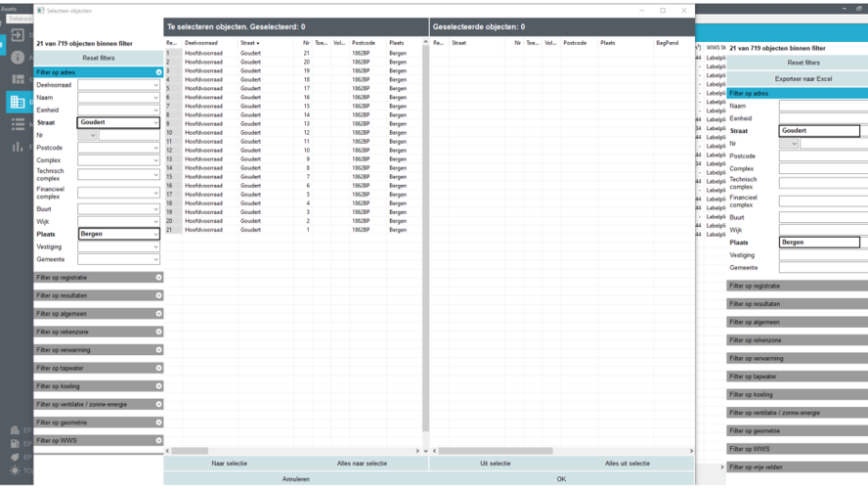The width and height of the screenshot is (868, 489).
Task: Click the info icon in the left sidebar
Action: tap(18, 57)
